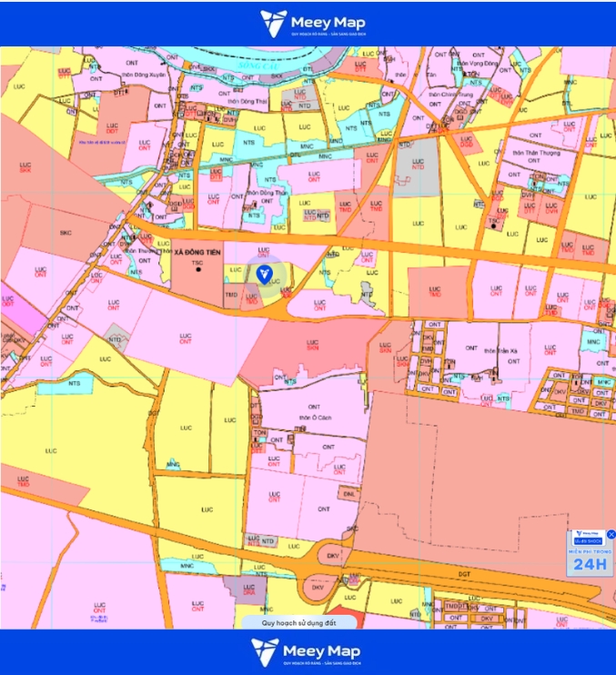The image size is (616, 675).
Task: Click the thôn Ô Cách village label
Action: 315,418
